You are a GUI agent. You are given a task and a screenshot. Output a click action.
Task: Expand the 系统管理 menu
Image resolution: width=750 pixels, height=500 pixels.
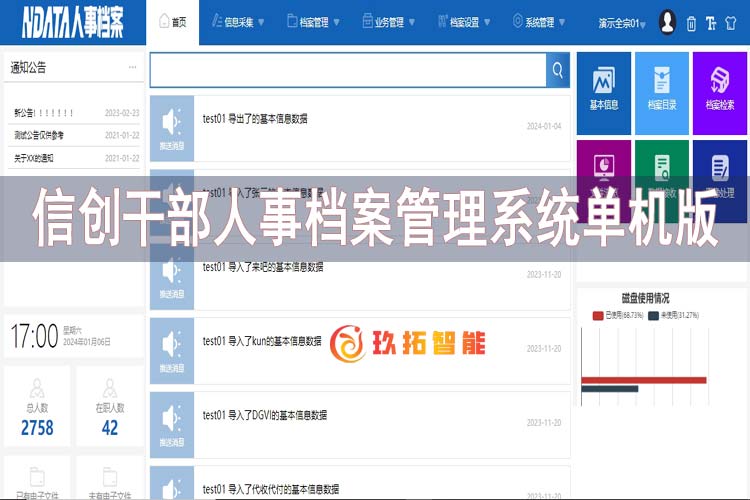539,22
